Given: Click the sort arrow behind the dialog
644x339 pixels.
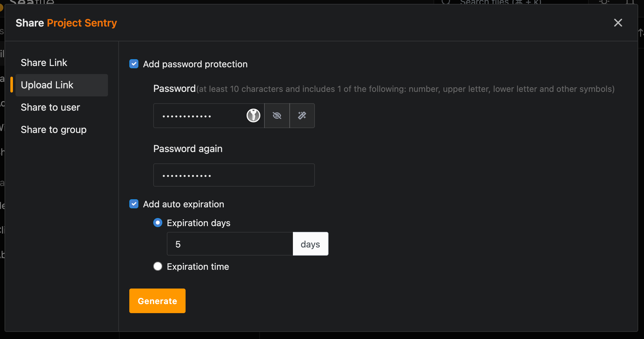Looking at the screenshot, I should (x=641, y=33).
